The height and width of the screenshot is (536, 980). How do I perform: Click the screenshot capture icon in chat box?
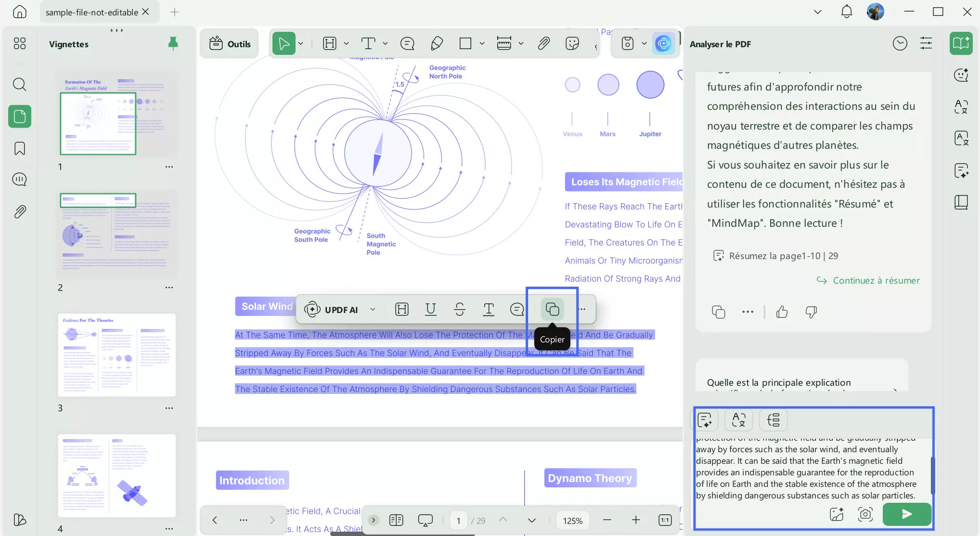pyautogui.click(x=865, y=514)
